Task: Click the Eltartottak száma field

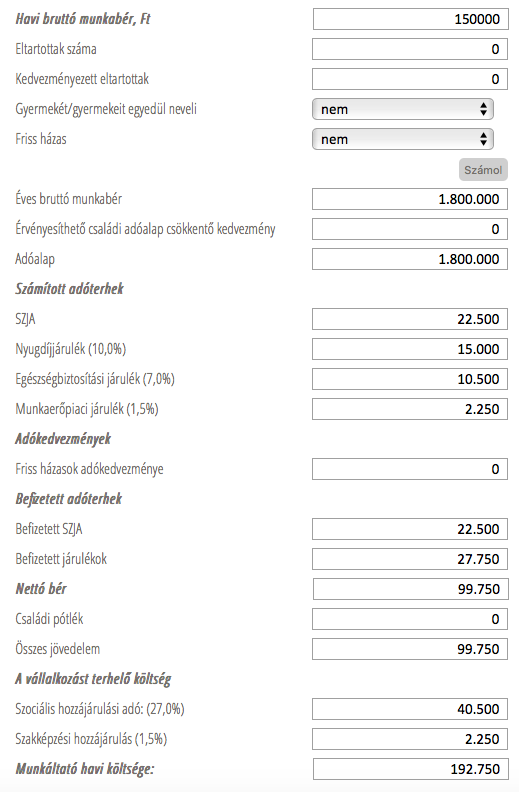Action: pos(409,49)
